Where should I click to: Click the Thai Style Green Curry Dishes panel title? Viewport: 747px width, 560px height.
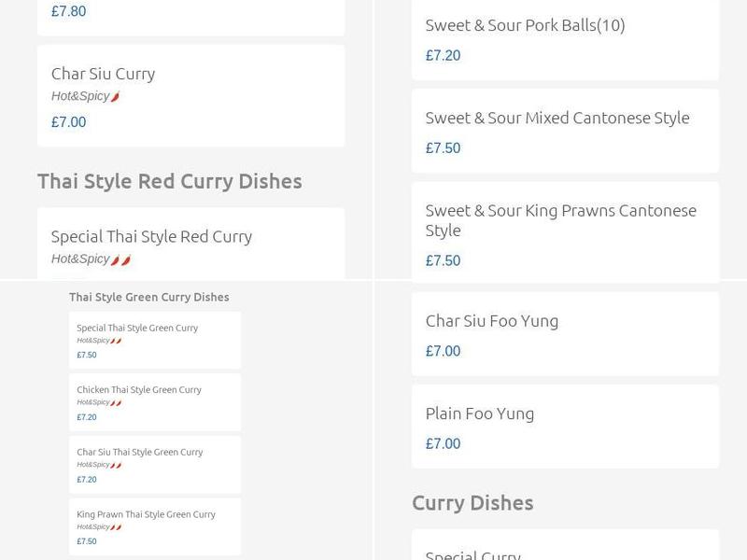pos(148,297)
